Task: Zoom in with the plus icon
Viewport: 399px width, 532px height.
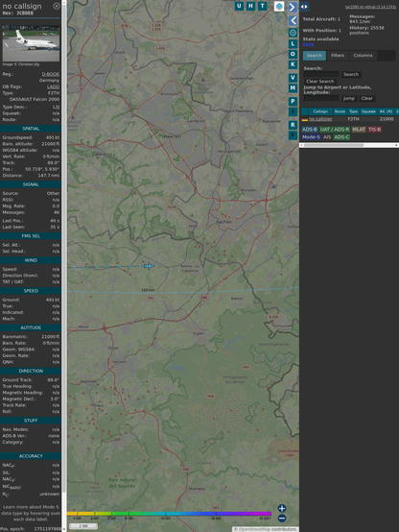Action: (x=282, y=508)
